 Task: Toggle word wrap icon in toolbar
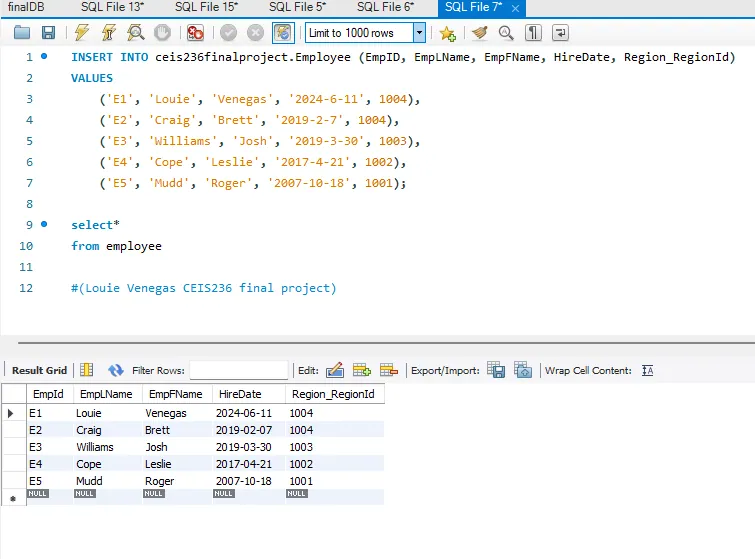[x=560, y=33]
